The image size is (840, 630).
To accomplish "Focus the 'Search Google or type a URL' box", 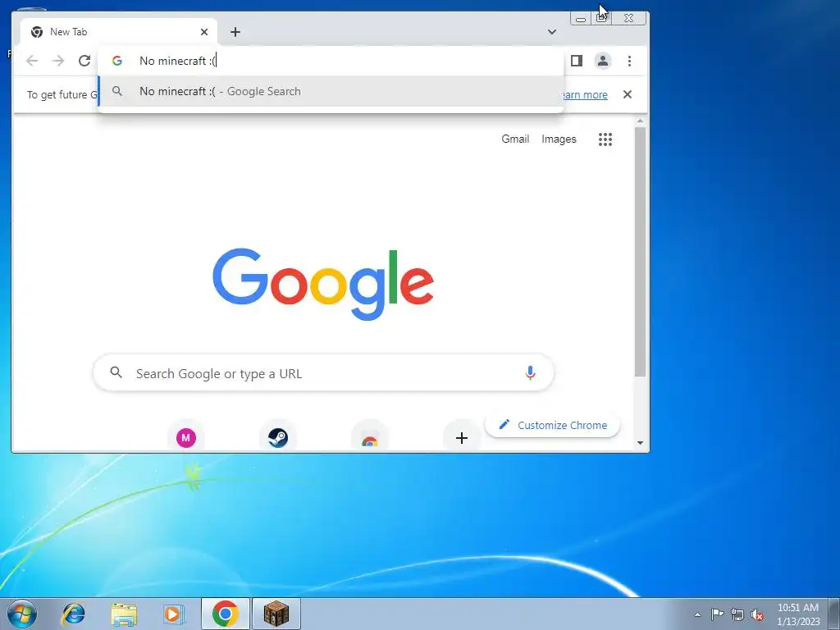I will click(x=323, y=373).
